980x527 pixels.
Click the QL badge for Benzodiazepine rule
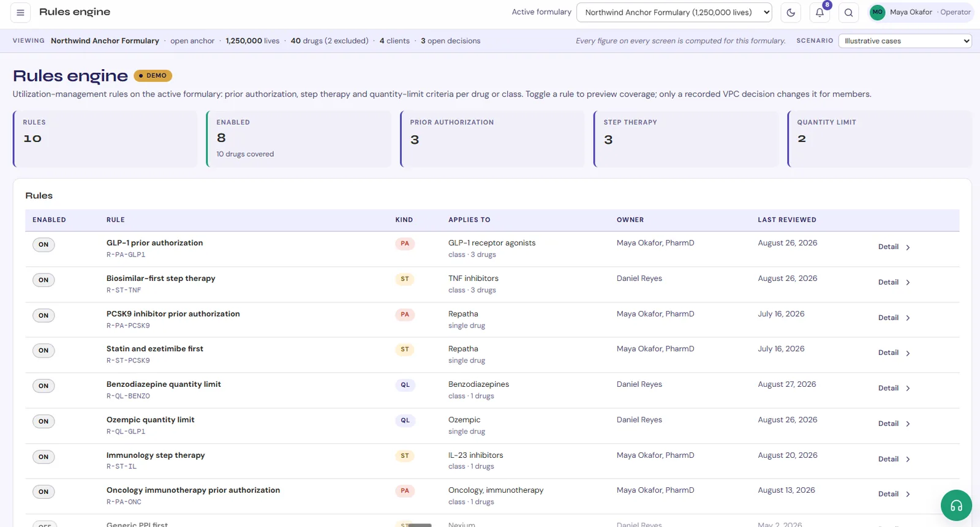[x=405, y=385]
